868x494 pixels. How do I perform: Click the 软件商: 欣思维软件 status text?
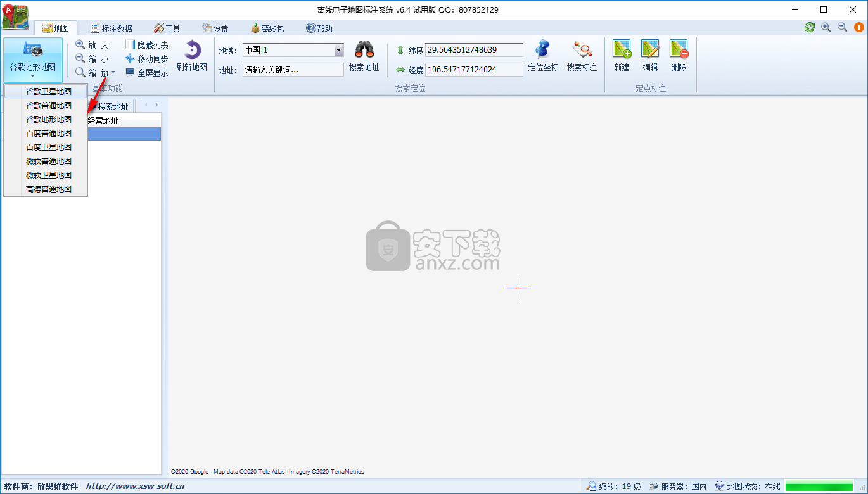click(41, 486)
